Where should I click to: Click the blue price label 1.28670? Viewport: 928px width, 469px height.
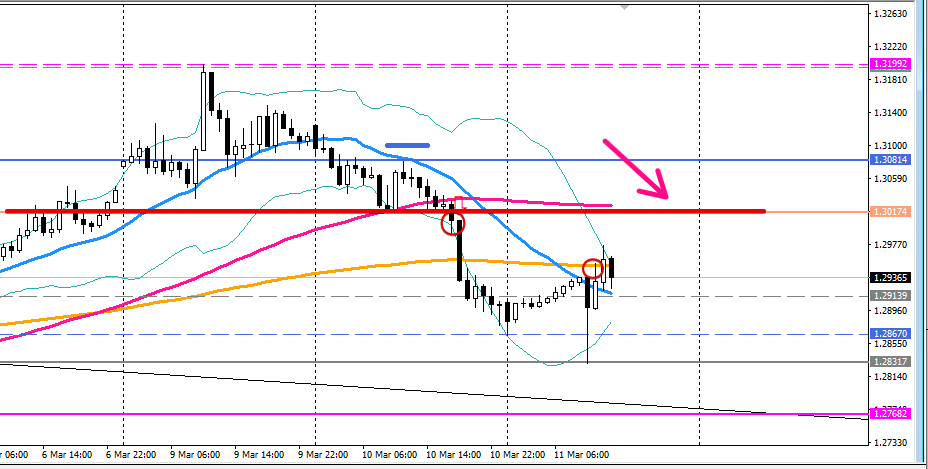[x=890, y=334]
